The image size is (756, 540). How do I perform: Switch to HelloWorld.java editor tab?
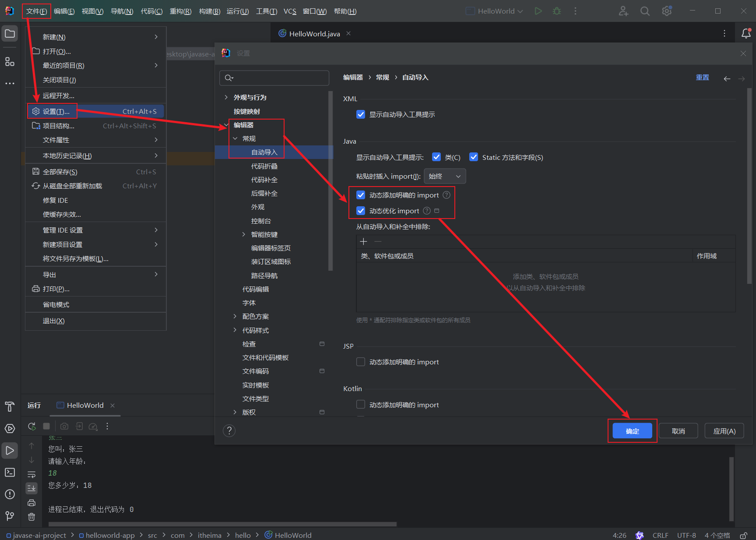click(x=314, y=34)
